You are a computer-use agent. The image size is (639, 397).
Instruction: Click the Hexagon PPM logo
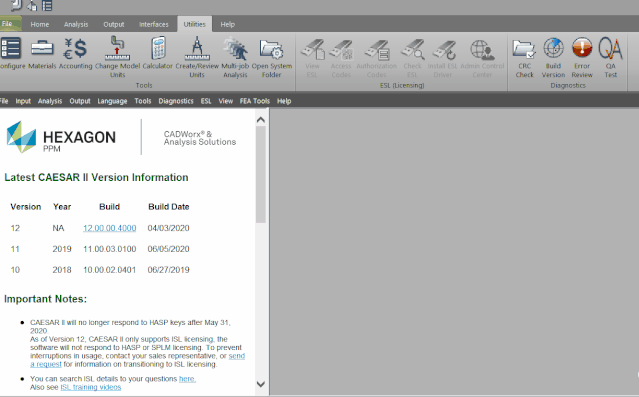61,137
